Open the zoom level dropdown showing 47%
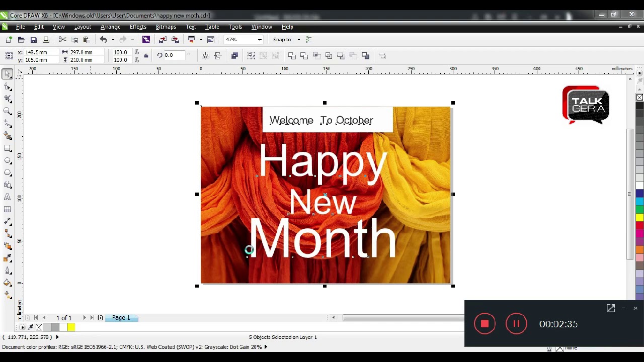 pyautogui.click(x=260, y=40)
